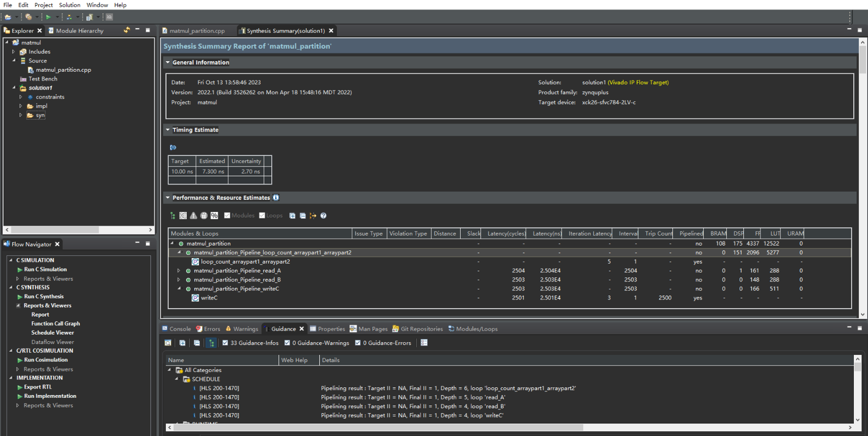This screenshot has height=436, width=868.
Task: Click the list options icon after Guidance-Errors
Action: click(425, 343)
